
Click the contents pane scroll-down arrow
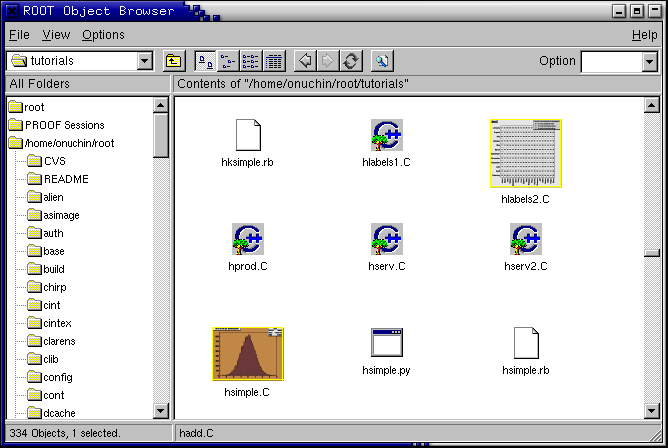pyautogui.click(x=651, y=410)
